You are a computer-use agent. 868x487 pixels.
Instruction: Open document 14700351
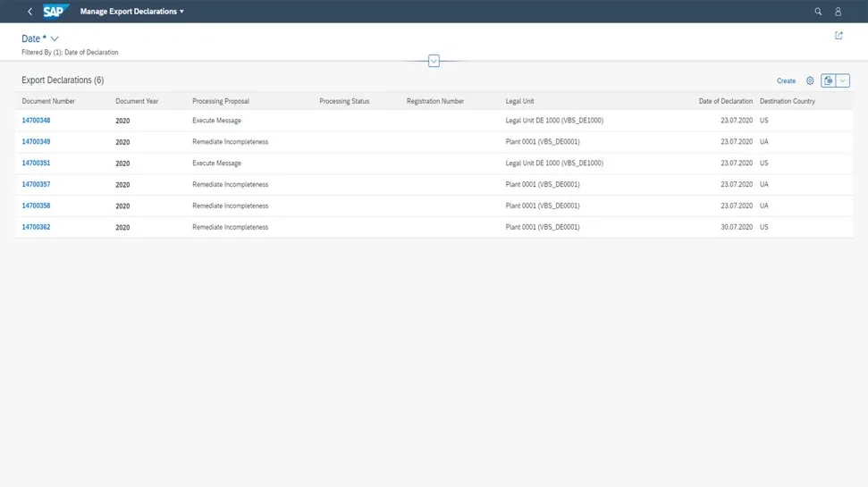tap(36, 163)
